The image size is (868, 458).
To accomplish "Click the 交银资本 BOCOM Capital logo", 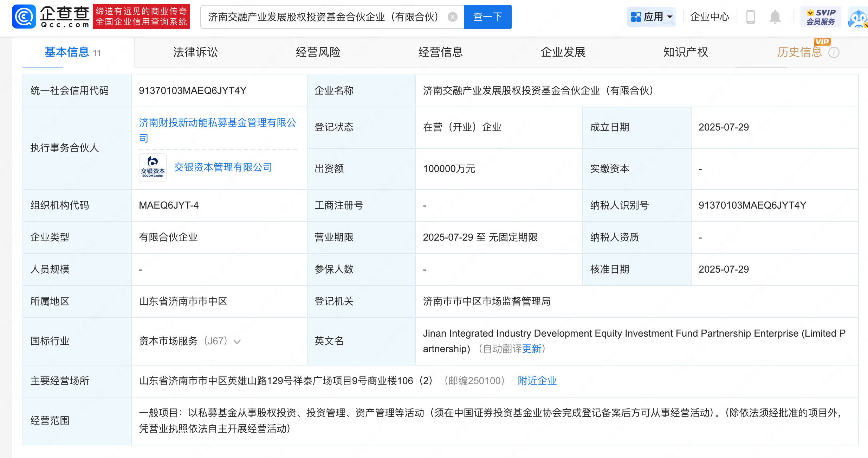I will tap(153, 167).
